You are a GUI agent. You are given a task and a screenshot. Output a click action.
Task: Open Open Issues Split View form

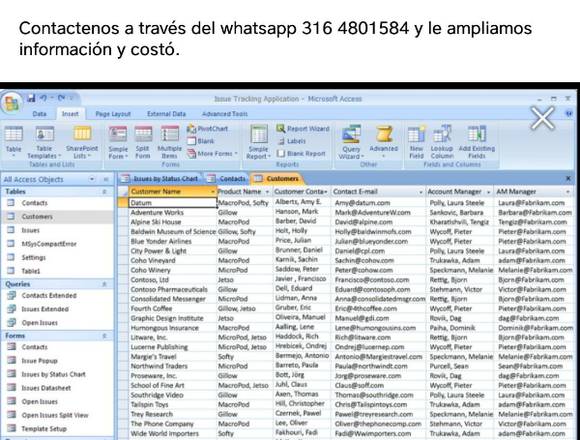pos(55,415)
